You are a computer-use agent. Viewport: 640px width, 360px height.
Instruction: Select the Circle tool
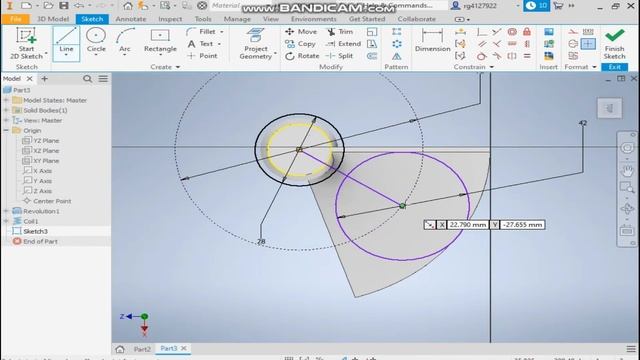point(96,41)
